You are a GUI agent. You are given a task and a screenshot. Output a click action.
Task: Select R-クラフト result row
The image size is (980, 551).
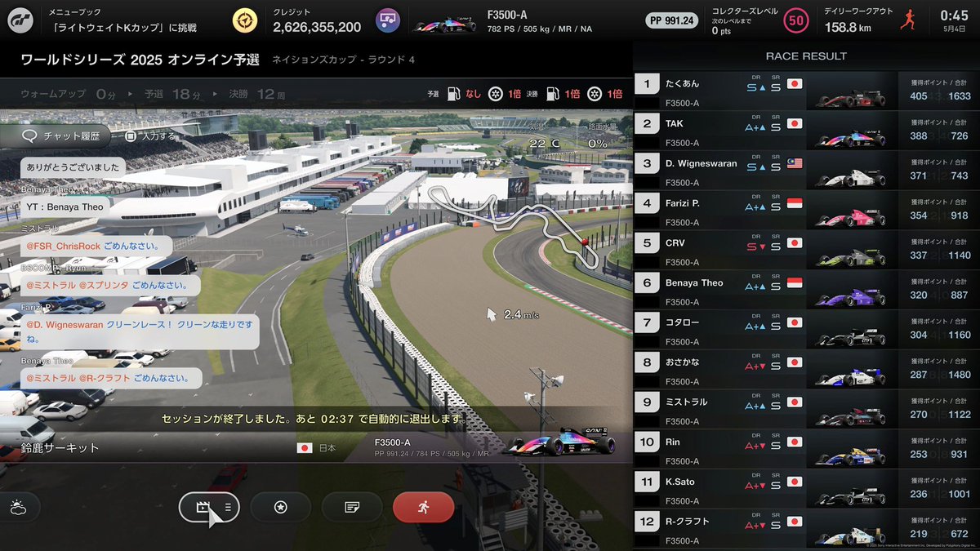(x=806, y=527)
